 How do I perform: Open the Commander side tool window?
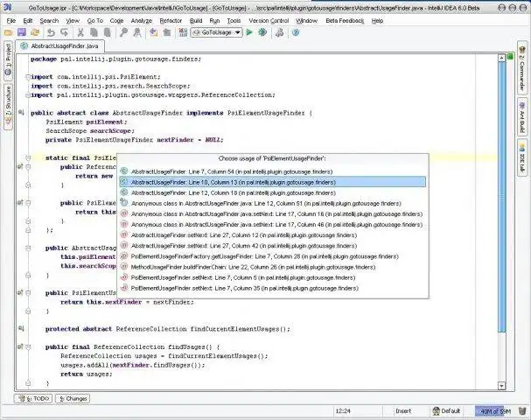click(x=522, y=66)
